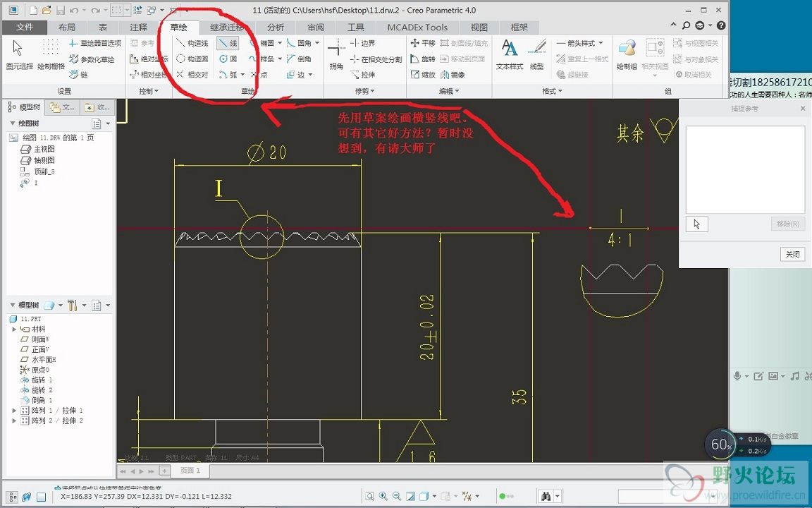Collapse the 绘图树 drawing tree section
812x508 pixels.
[x=13, y=123]
